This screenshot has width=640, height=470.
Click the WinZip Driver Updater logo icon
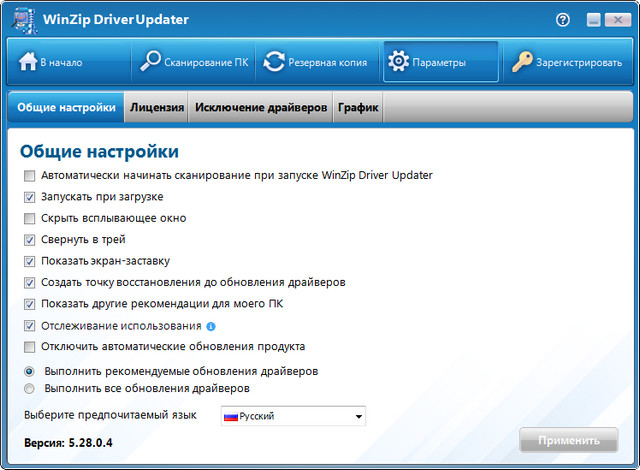click(20, 20)
